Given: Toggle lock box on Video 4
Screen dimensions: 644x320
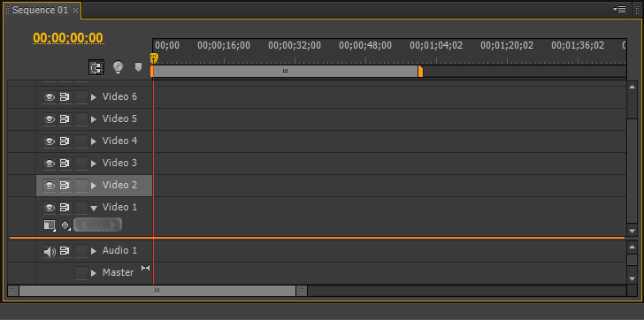Looking at the screenshot, I should coord(81,141).
